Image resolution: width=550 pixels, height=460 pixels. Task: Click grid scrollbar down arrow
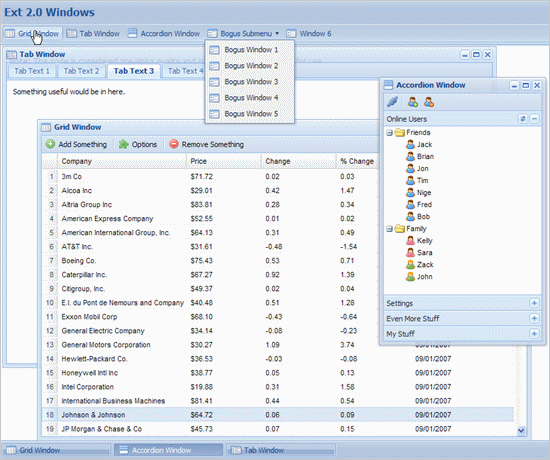[521, 431]
